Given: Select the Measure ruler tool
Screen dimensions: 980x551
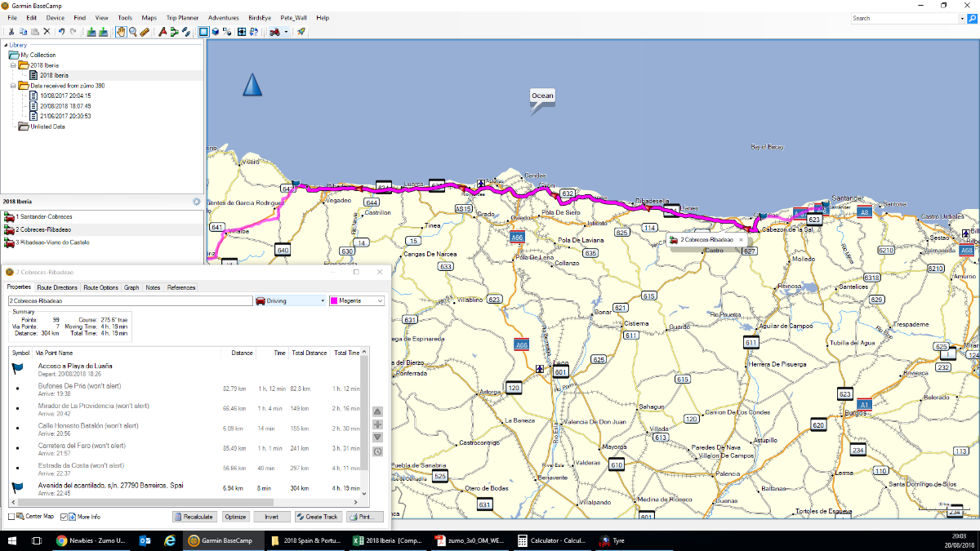Looking at the screenshot, I should tap(145, 32).
